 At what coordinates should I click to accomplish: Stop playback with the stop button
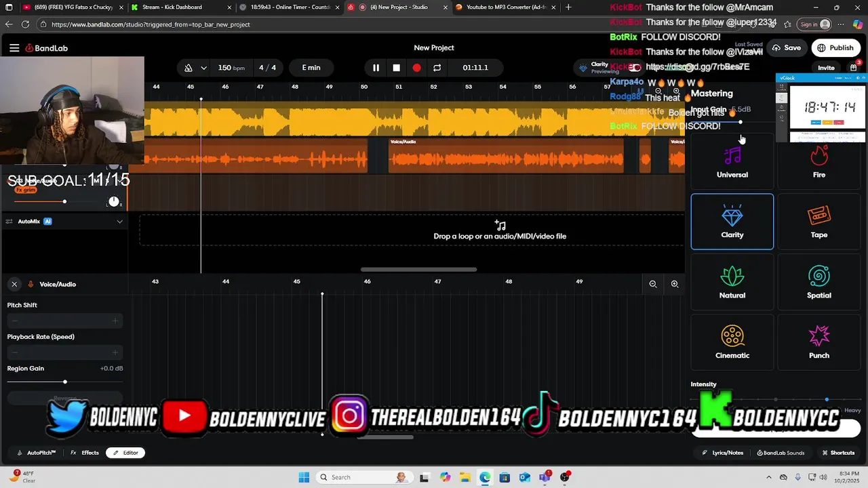(397, 68)
